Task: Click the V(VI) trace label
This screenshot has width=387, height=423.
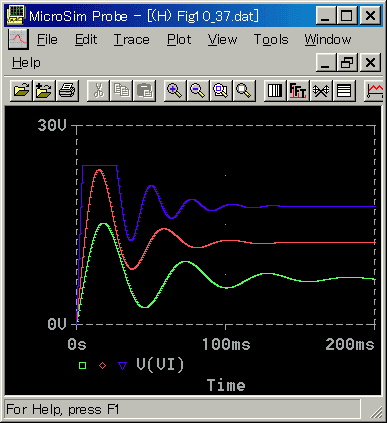Action: 160,365
